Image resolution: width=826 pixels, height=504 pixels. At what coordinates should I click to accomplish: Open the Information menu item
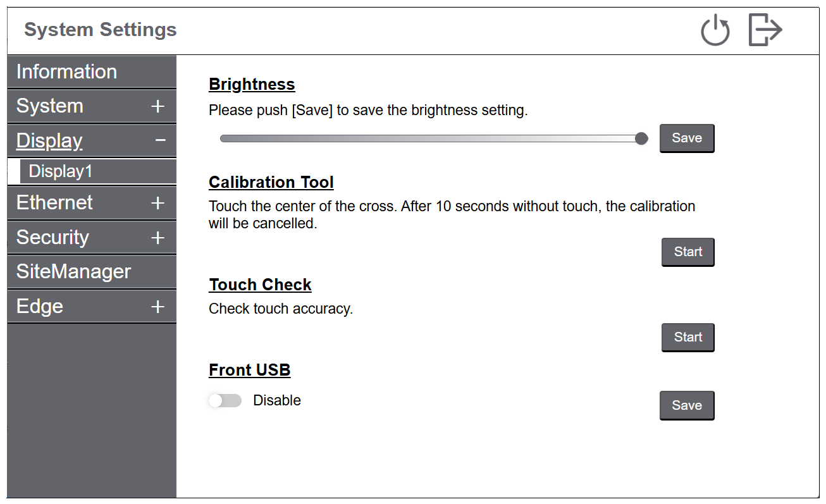tap(66, 71)
